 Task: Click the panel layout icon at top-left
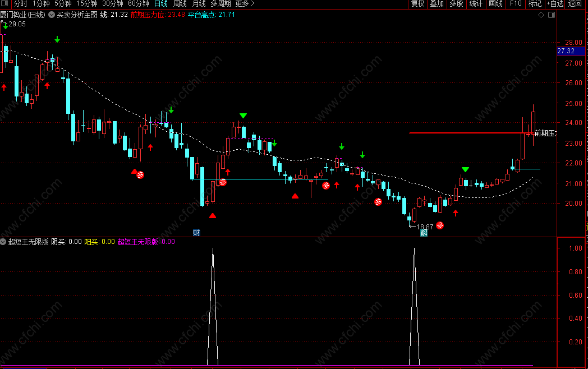(x=4, y=3)
